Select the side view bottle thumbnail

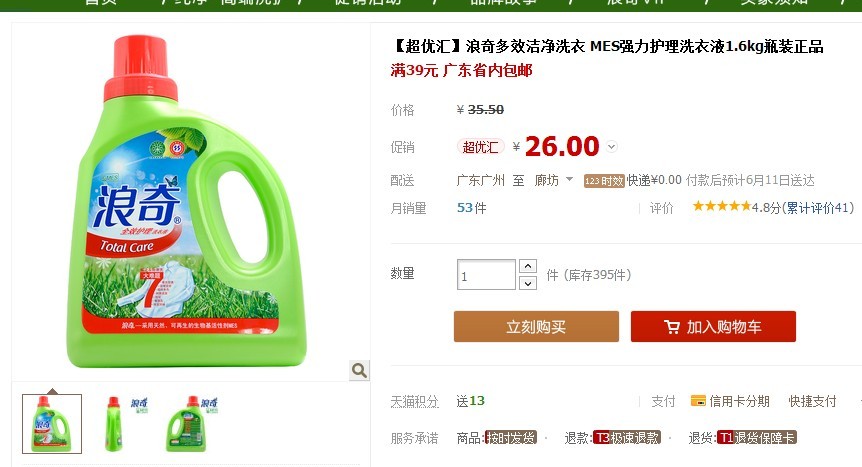pyautogui.click(x=126, y=424)
